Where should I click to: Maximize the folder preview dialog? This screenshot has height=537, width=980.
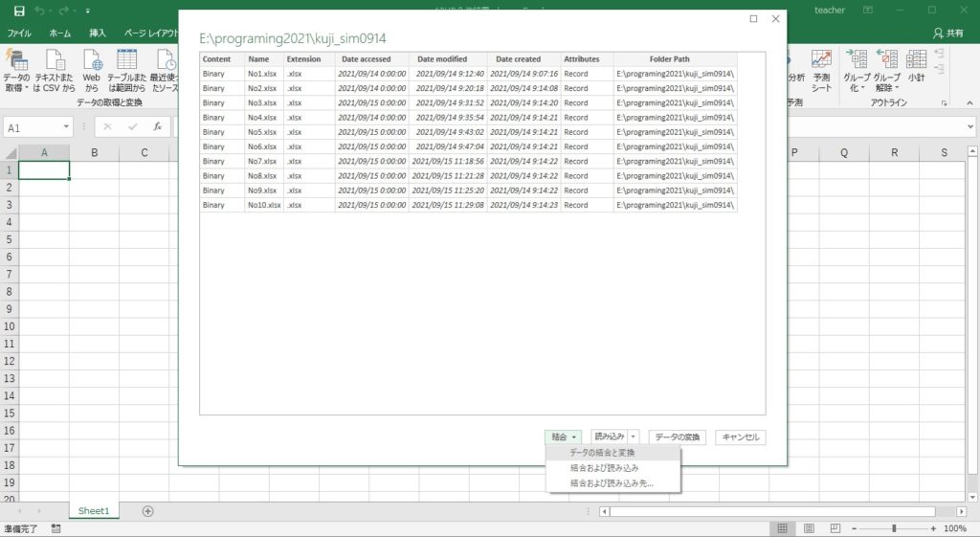754,19
